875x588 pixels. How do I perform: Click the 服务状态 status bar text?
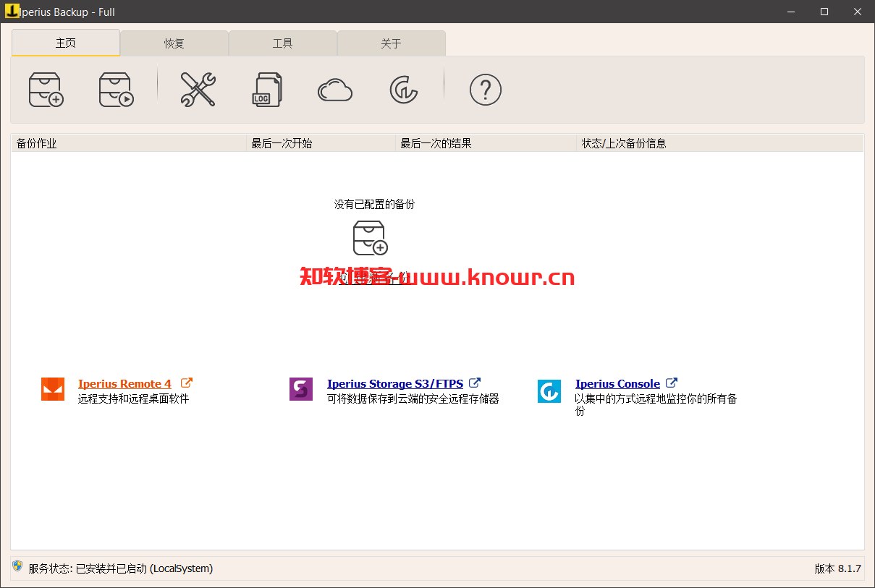tap(121, 568)
